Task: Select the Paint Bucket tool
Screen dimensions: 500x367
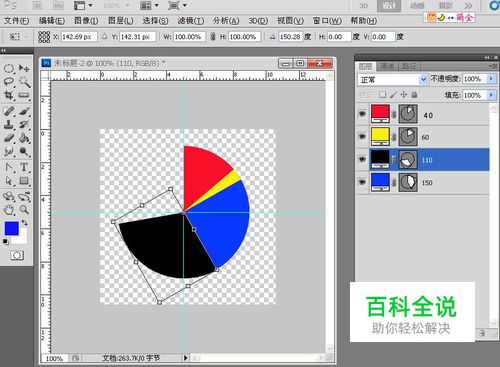Action: click(x=24, y=138)
